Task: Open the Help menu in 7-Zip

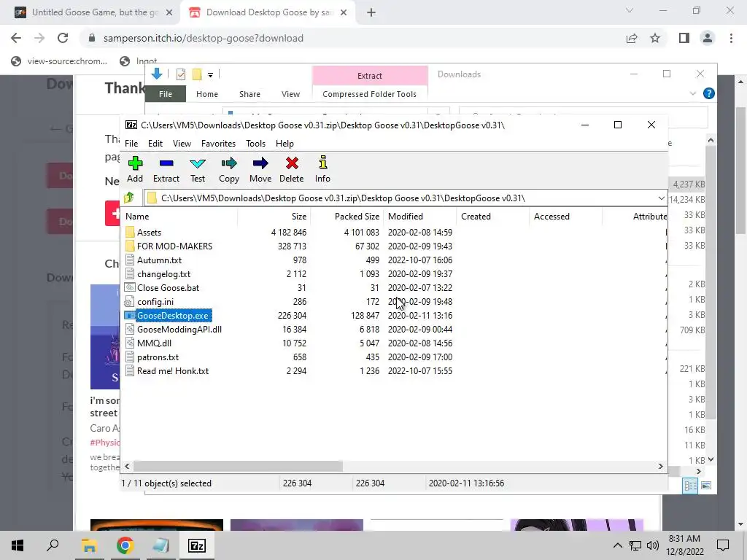Action: (285, 144)
